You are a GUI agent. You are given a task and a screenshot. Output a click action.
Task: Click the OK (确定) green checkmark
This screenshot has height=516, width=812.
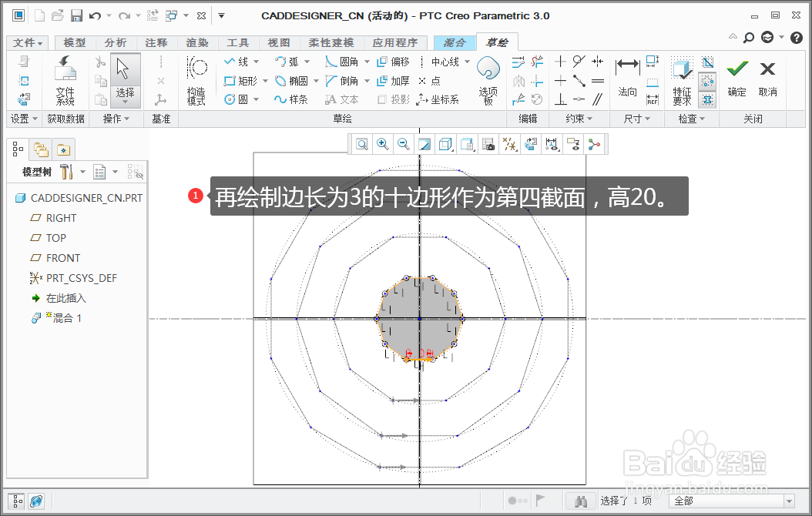point(737,78)
